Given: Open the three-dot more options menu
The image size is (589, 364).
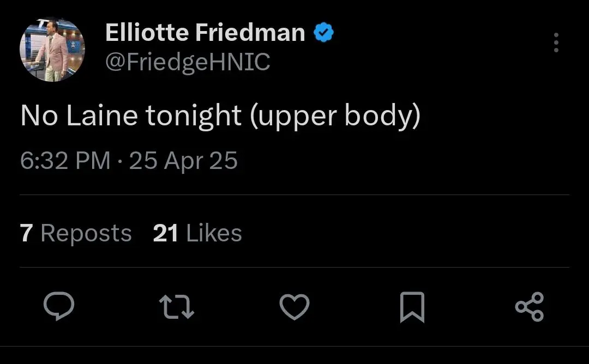Looking at the screenshot, I should 556,43.
